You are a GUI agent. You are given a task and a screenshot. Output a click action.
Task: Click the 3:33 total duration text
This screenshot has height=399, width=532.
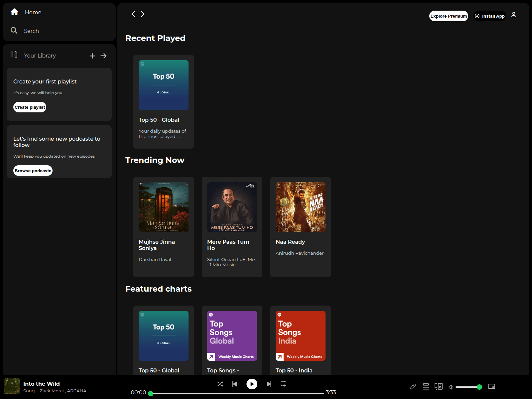click(x=331, y=392)
